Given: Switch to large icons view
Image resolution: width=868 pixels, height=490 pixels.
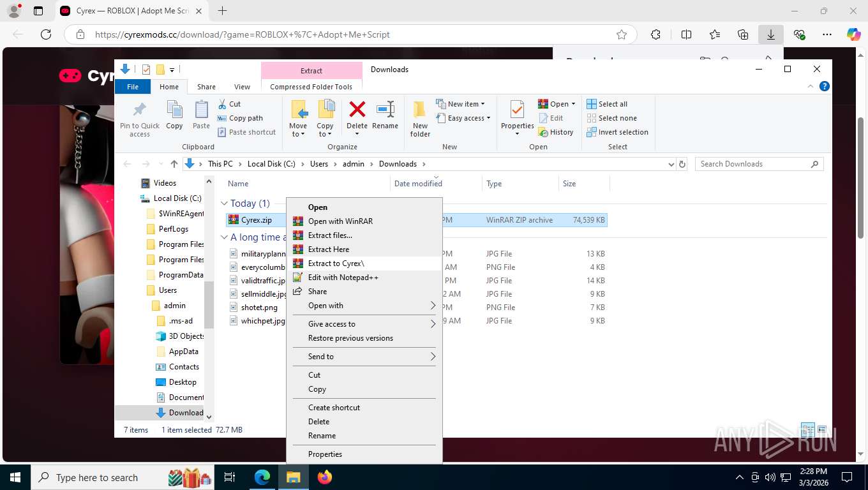Looking at the screenshot, I should click(x=822, y=430).
